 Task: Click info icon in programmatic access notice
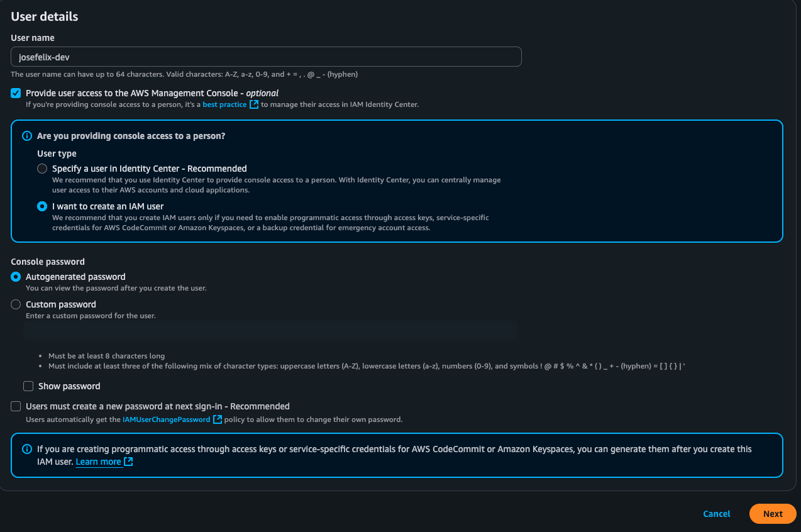[27, 449]
